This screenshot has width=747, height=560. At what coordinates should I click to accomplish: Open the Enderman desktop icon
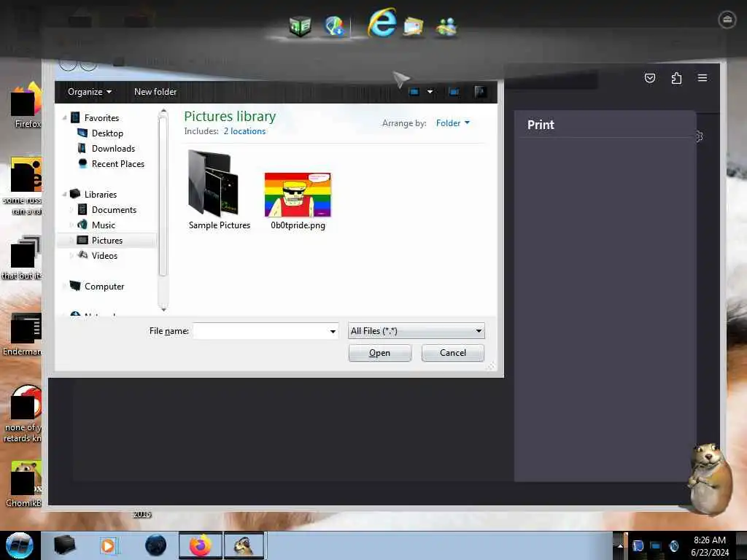pyautogui.click(x=22, y=334)
